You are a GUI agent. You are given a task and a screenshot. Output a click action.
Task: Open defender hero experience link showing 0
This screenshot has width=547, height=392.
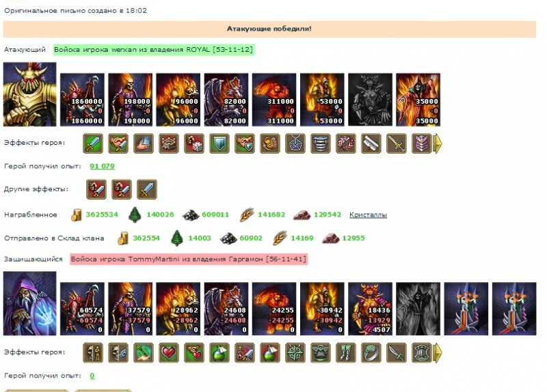click(92, 376)
